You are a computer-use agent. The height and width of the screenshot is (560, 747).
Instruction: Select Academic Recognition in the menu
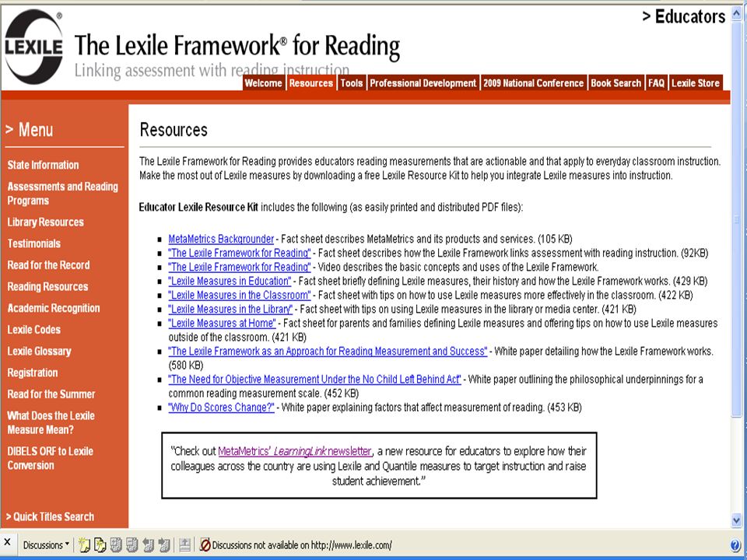(54, 308)
